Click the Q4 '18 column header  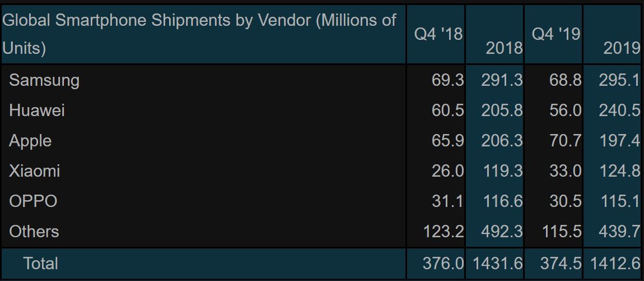click(x=438, y=35)
